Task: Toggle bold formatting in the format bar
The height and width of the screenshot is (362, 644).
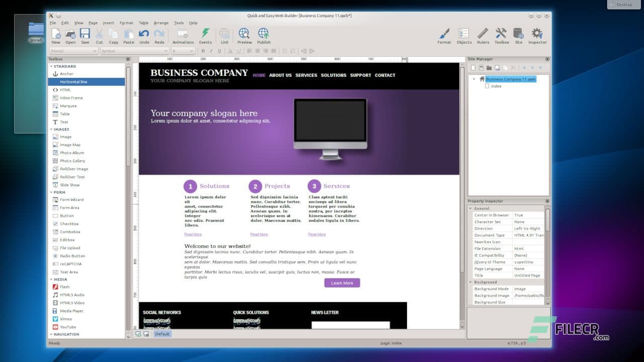Action: point(203,51)
